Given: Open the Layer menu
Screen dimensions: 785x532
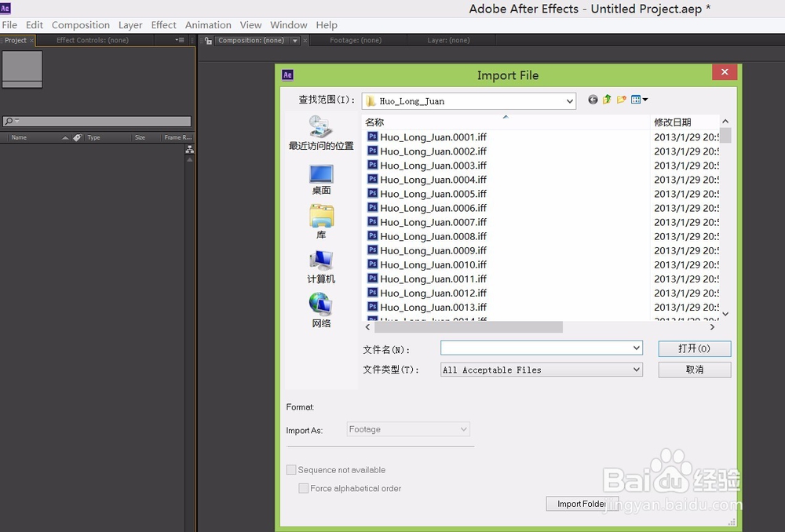Looking at the screenshot, I should 130,25.
